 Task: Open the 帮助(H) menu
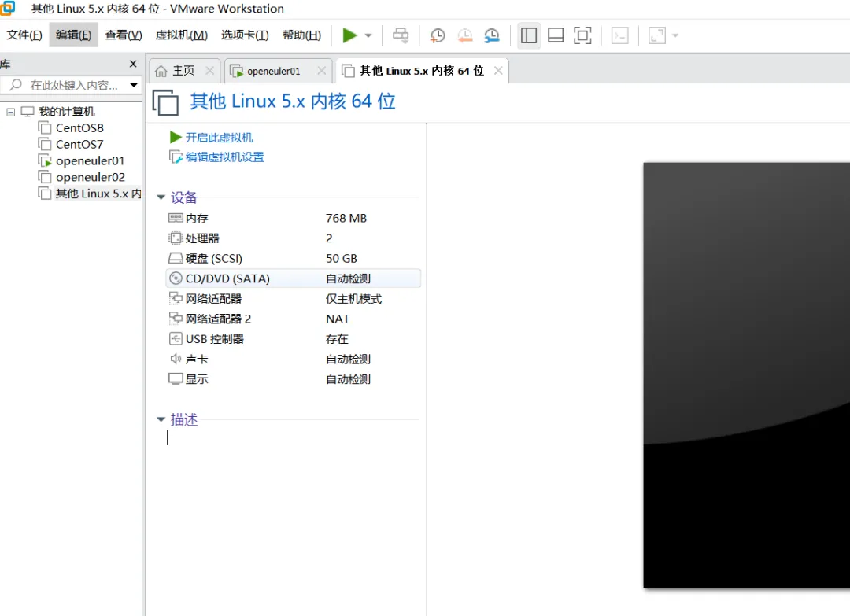point(302,35)
